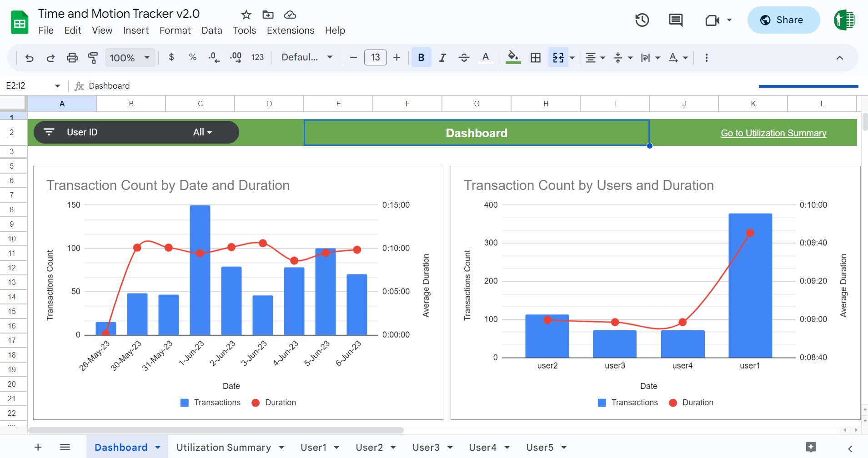Image resolution: width=868 pixels, height=458 pixels.
Task: Click the formula bar text Dashboard
Action: point(109,86)
